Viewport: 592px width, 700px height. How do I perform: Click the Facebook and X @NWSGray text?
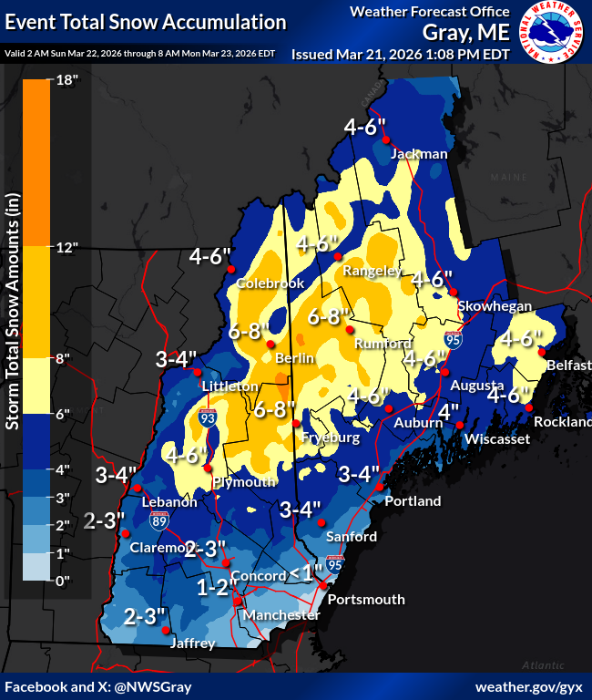point(98,686)
